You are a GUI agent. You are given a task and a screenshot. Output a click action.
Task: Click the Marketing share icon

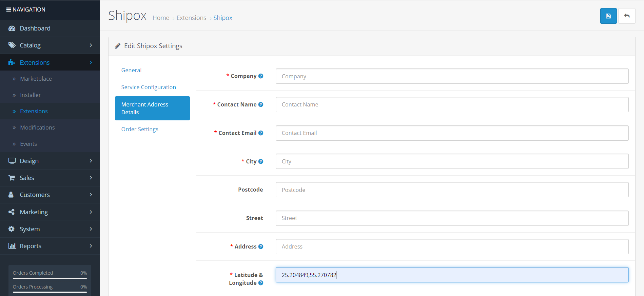pyautogui.click(x=12, y=212)
